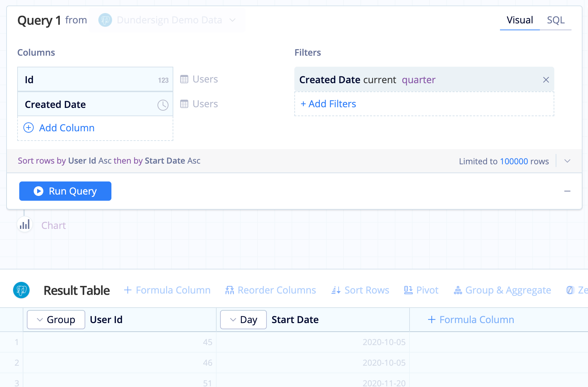Edit the 100000 row limit
This screenshot has height=387, width=588.
tap(514, 161)
